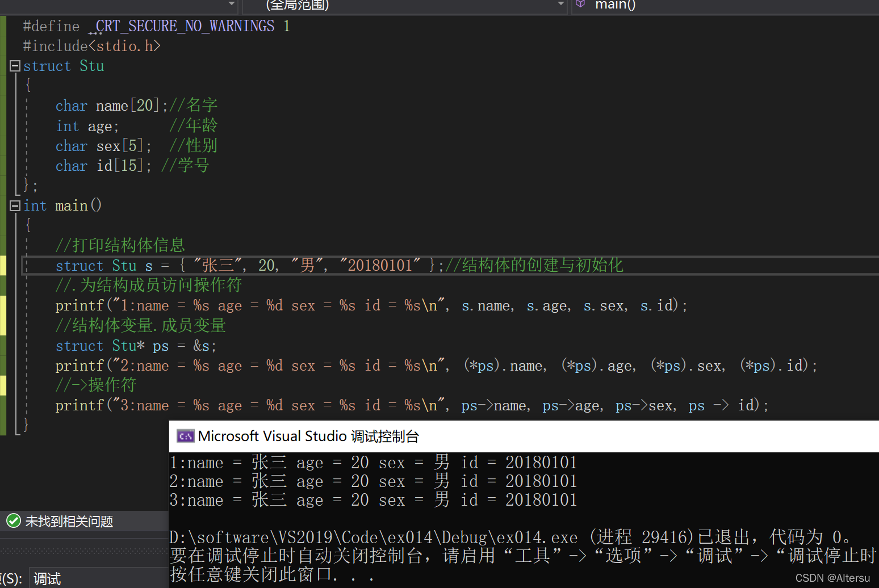Click the Microsoft Visual Studio 调试控制台 title

(x=308, y=436)
